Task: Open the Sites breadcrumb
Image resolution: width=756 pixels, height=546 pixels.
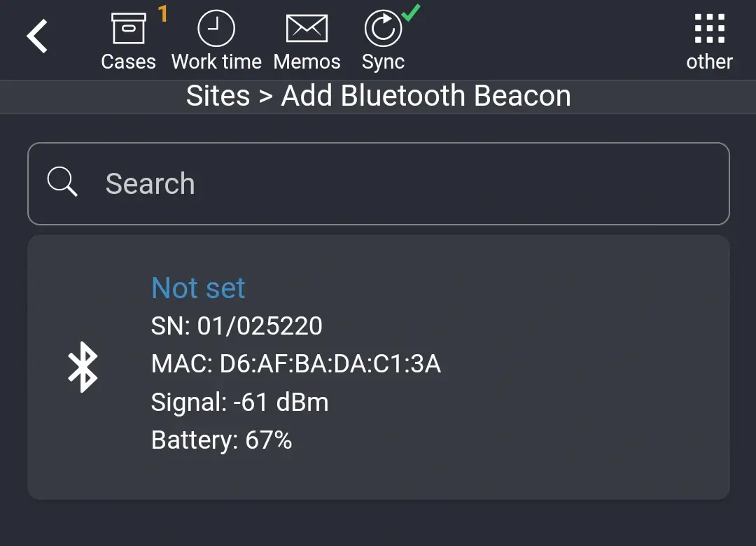Action: pyautogui.click(x=218, y=95)
